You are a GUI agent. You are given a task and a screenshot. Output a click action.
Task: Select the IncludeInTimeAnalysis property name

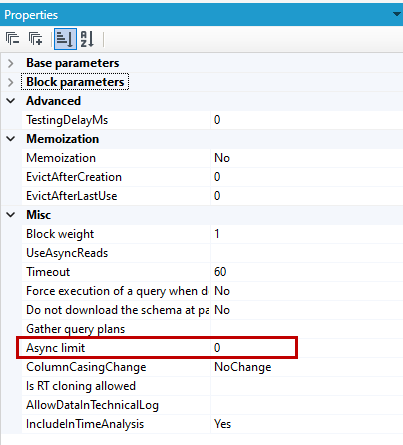click(x=85, y=424)
